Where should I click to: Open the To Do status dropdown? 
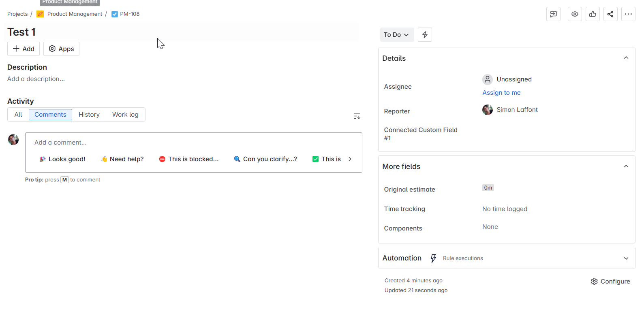point(396,35)
